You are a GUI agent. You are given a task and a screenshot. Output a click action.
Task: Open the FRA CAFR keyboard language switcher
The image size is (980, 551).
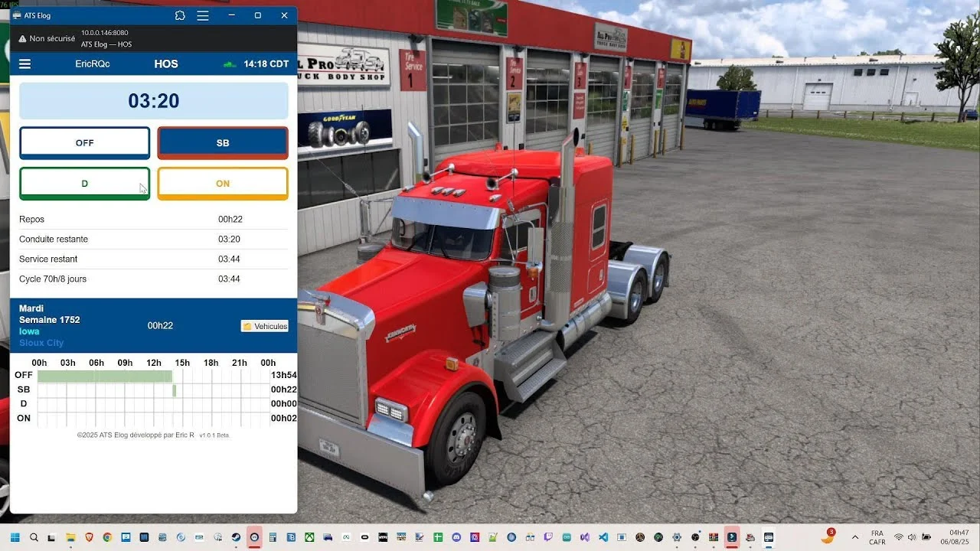coord(877,537)
